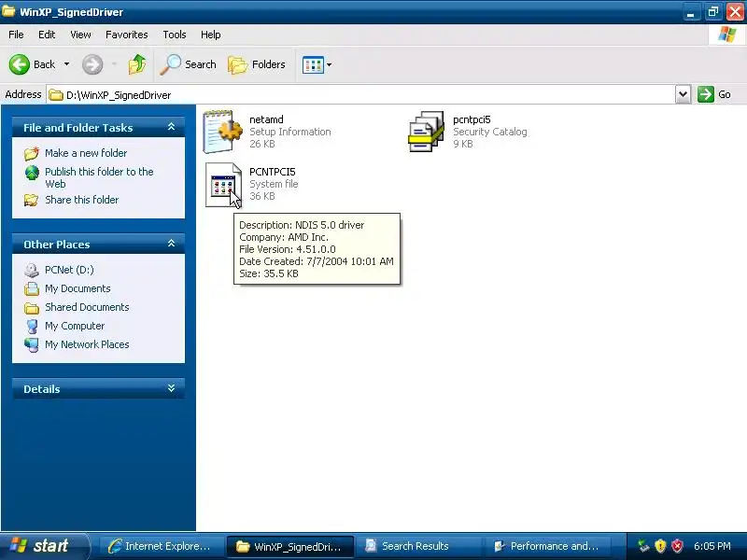Click the folder icon in address bar
747x560 pixels.
(56, 95)
